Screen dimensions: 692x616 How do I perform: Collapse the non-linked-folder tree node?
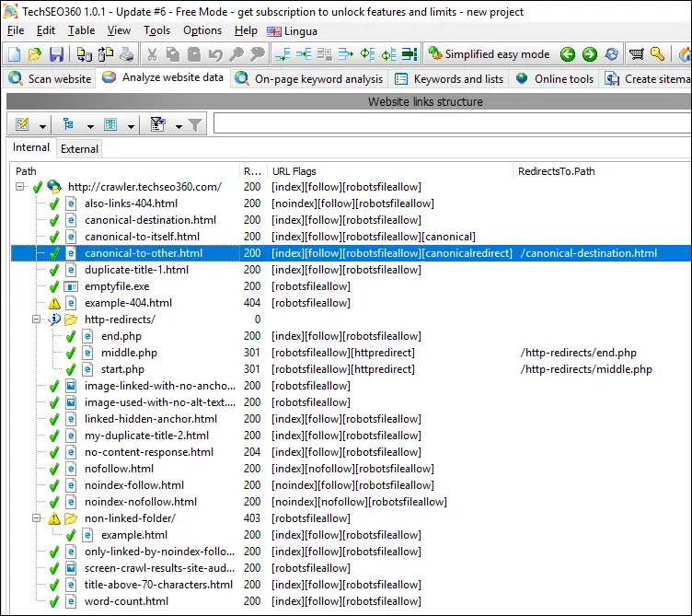coord(37,518)
